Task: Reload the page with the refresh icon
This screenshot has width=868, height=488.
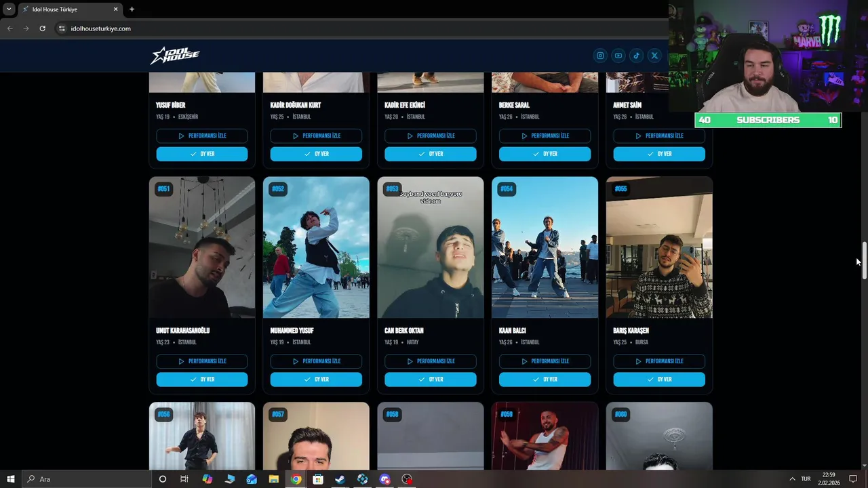Action: click(x=42, y=28)
